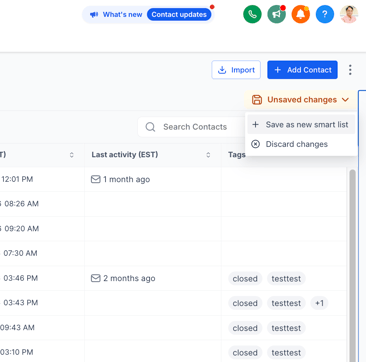
Task: Open the green phone dialer icon
Action: coord(252,14)
